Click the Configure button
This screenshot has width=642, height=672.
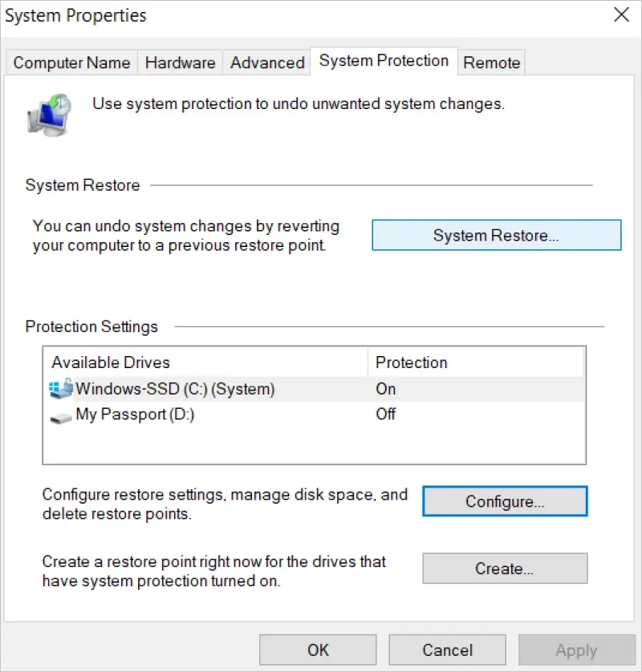[504, 501]
